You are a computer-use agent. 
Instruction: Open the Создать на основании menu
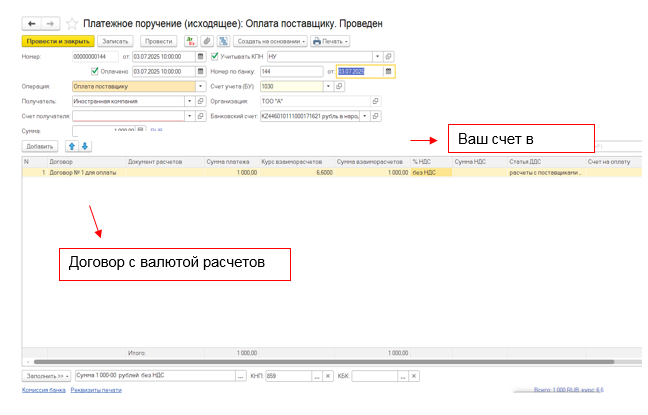click(270, 41)
